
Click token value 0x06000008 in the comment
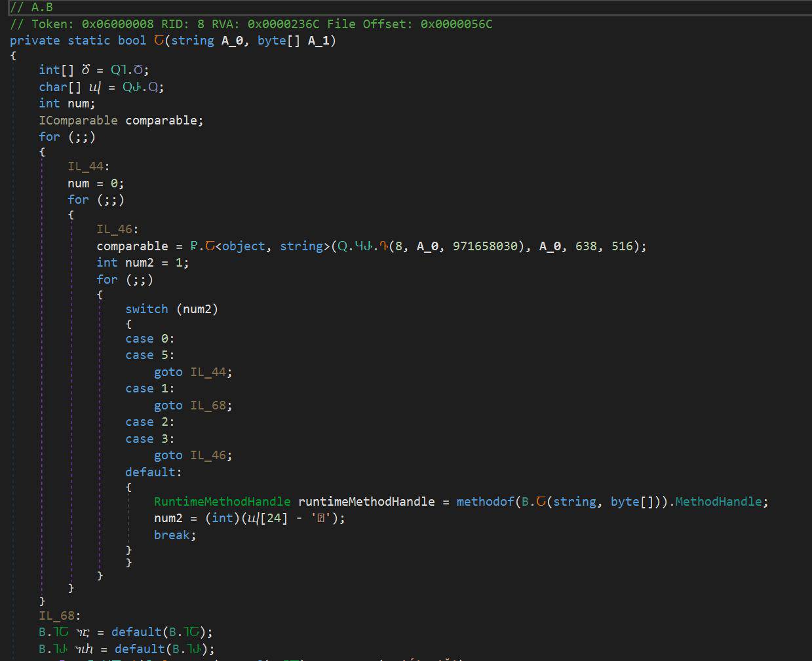click(x=117, y=24)
